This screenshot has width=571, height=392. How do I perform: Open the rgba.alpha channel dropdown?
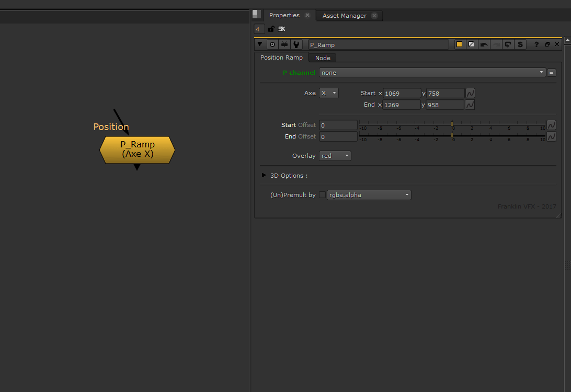tap(369, 195)
